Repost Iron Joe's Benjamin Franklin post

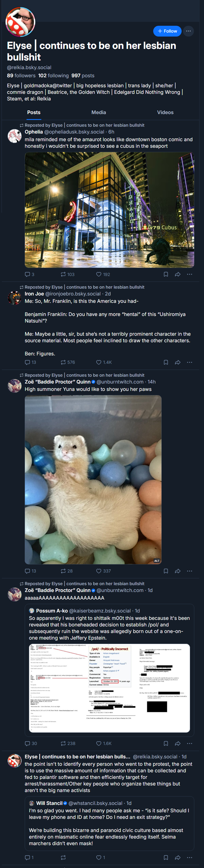[67, 362]
